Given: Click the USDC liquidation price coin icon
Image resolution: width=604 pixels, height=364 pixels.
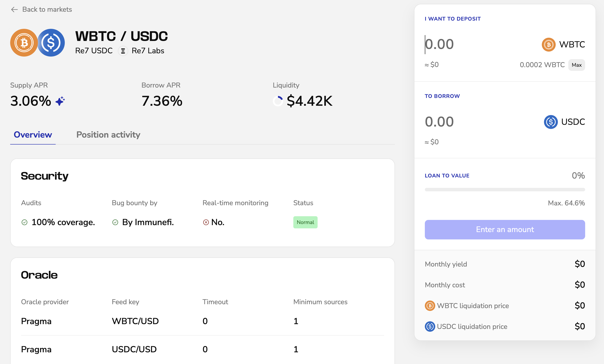Looking at the screenshot, I should coord(430,327).
